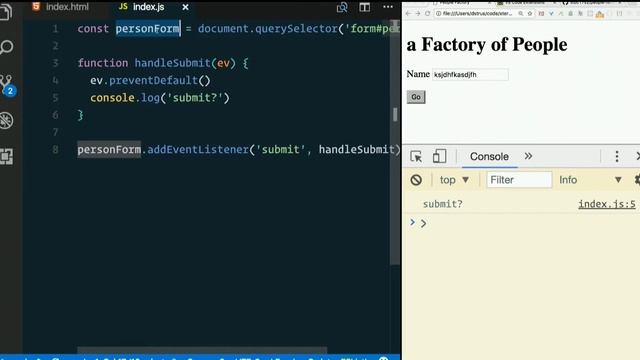
Task: Open the editor more actions ellipsis
Action: click(x=388, y=7)
